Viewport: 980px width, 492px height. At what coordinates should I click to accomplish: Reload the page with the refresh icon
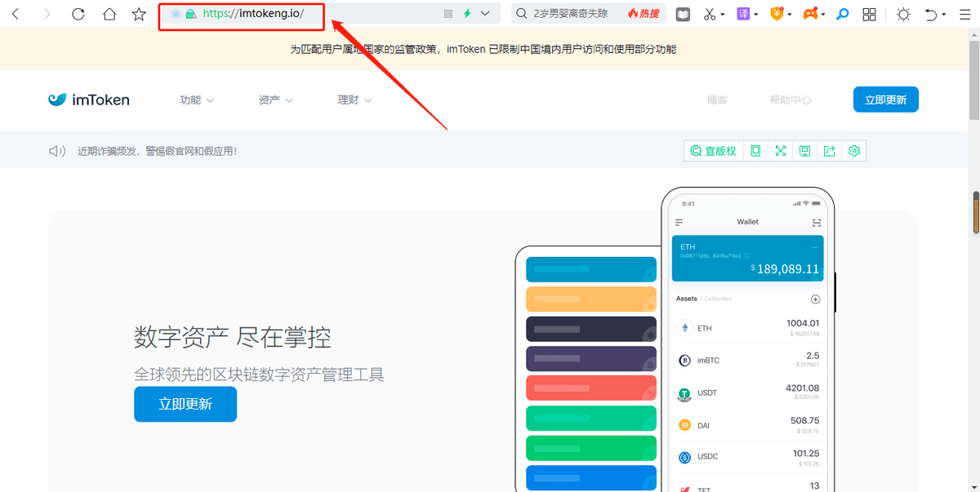pos(78,14)
